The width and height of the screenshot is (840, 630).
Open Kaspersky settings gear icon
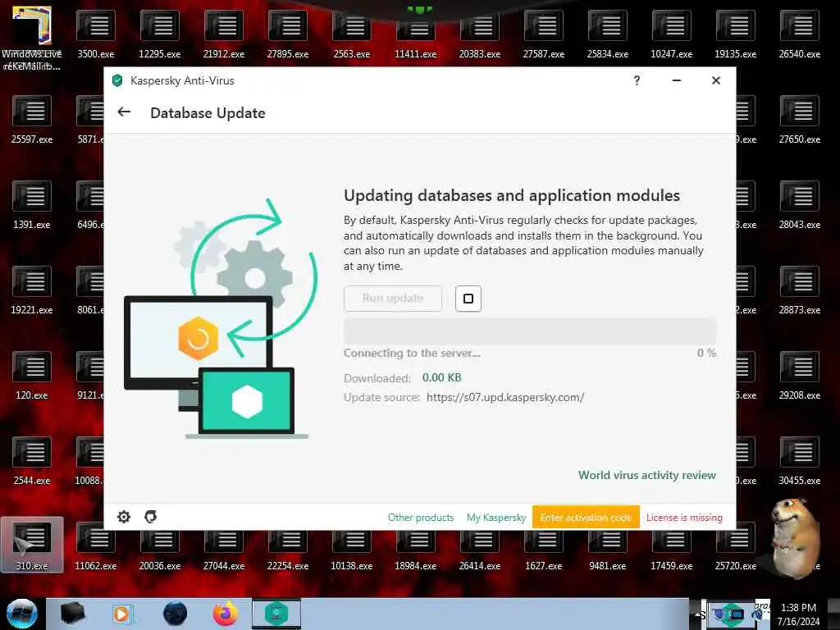124,517
